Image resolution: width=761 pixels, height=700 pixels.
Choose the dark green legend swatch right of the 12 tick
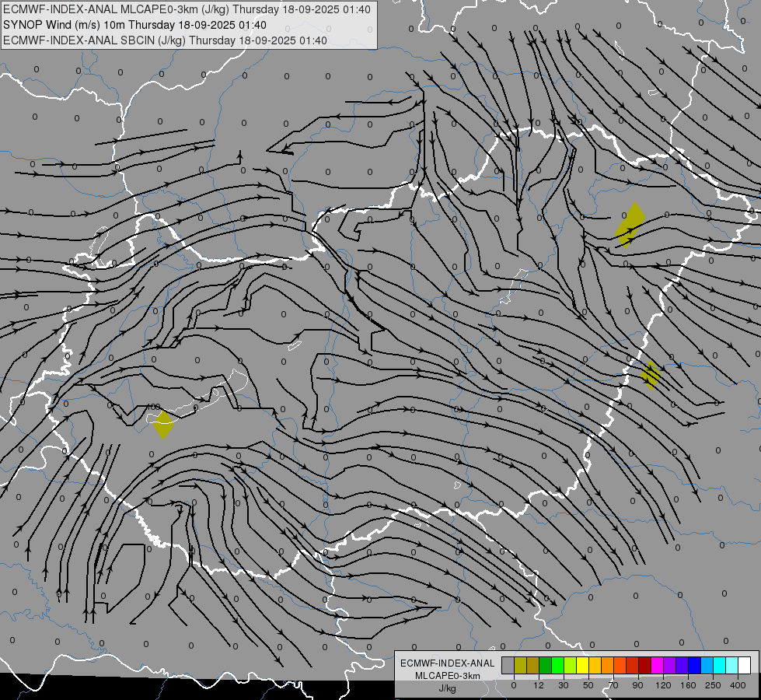click(546, 665)
